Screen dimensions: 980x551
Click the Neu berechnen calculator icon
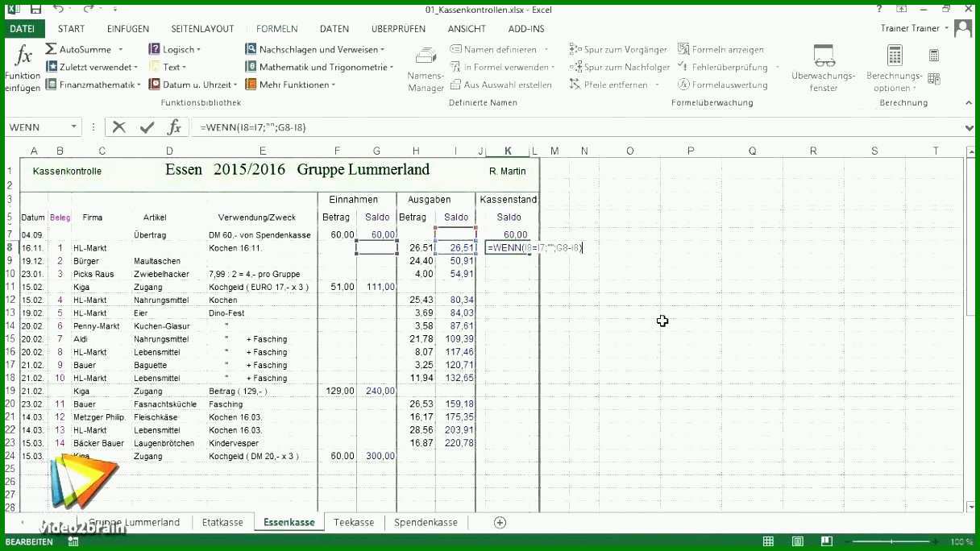934,56
